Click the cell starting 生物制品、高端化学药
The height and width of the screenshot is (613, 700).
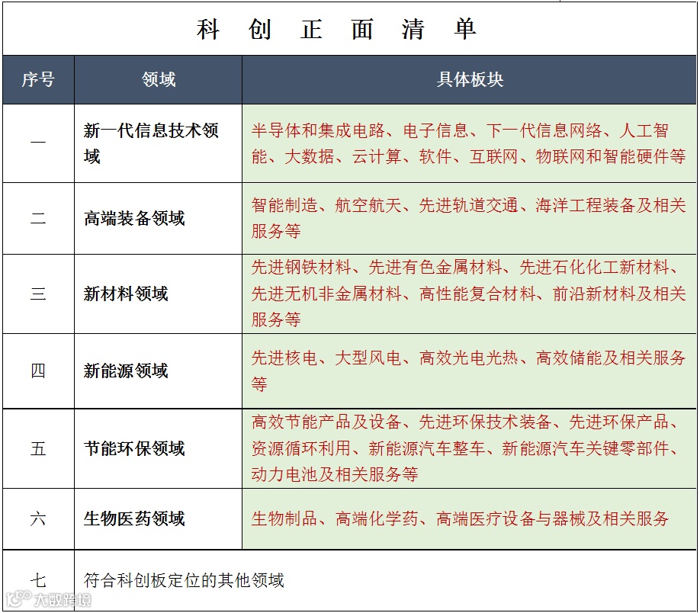coord(469,518)
